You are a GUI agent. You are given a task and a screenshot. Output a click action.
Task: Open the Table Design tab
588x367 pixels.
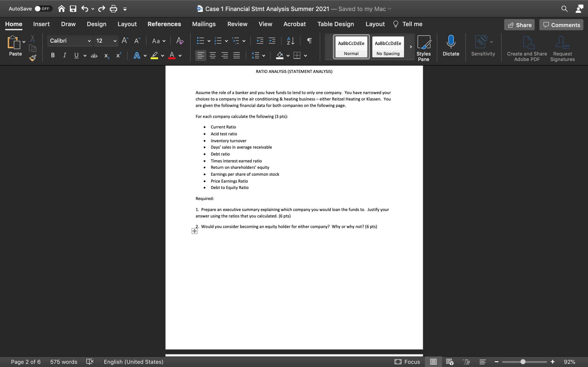(335, 24)
